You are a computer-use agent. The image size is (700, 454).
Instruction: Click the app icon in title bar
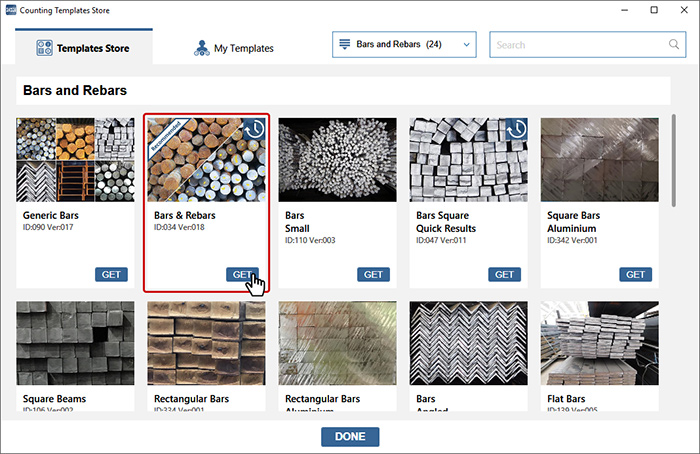coord(10,10)
